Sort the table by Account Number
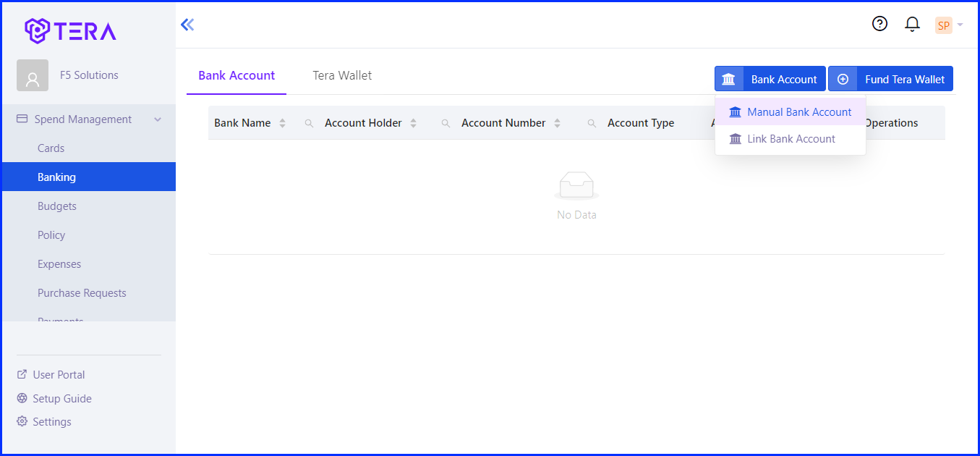The width and height of the screenshot is (980, 456). (558, 123)
